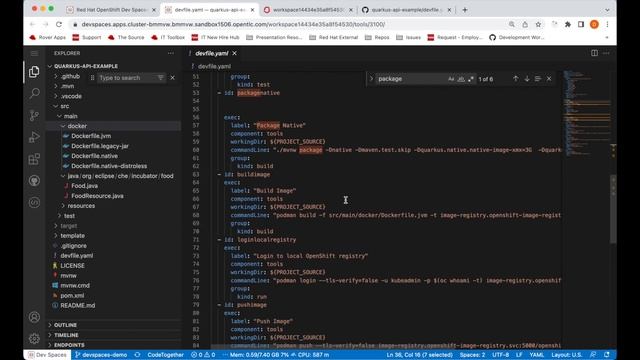The height and width of the screenshot is (360, 640).
Task: Toggle find in selection
Action: coord(538,79)
